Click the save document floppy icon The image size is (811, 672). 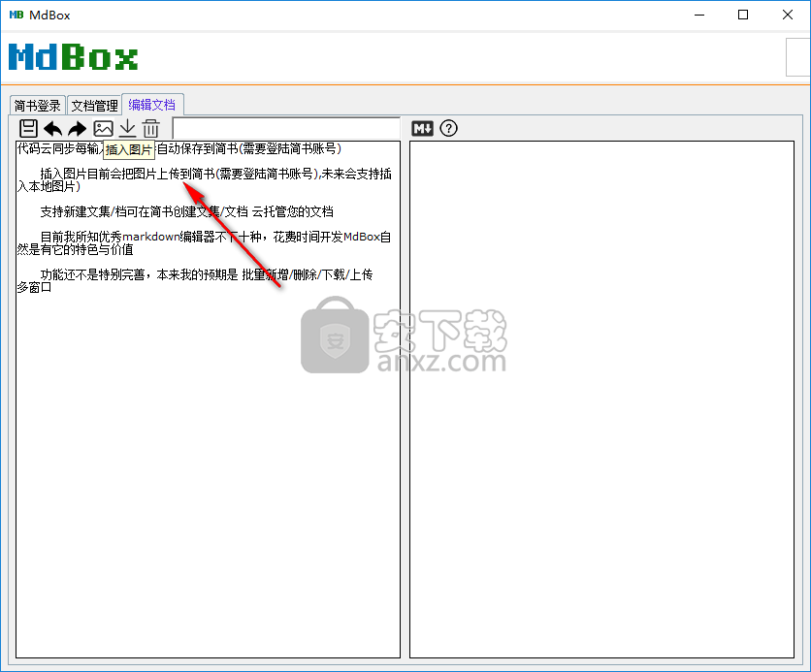pyautogui.click(x=28, y=128)
